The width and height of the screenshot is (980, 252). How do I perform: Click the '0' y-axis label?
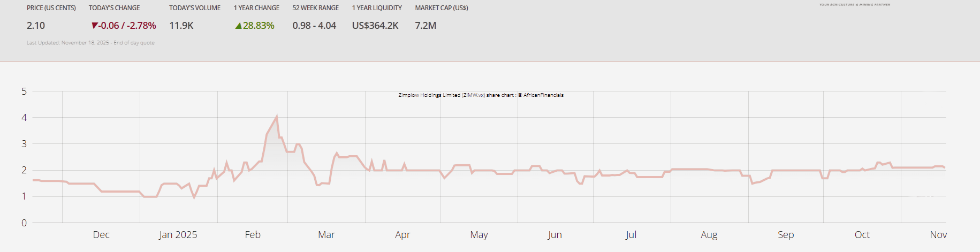24,223
